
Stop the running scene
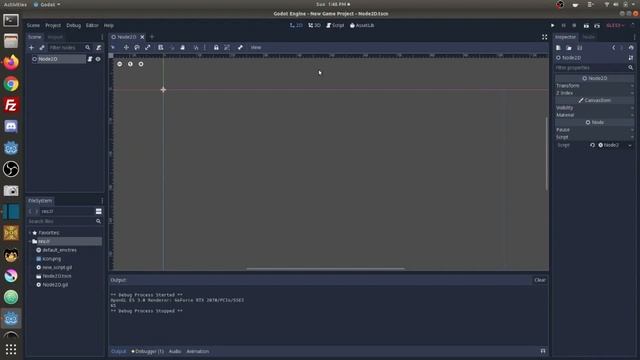[574, 25]
